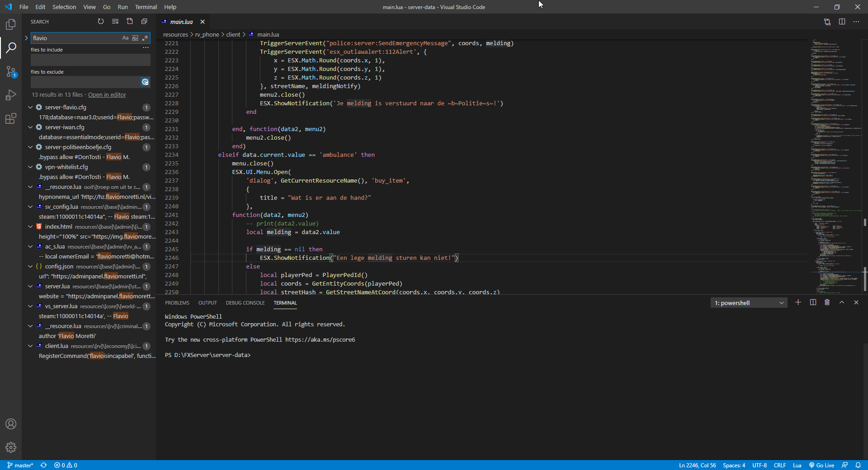Click Go Live in the status bar
Screen dimensions: 868x470
point(821,465)
